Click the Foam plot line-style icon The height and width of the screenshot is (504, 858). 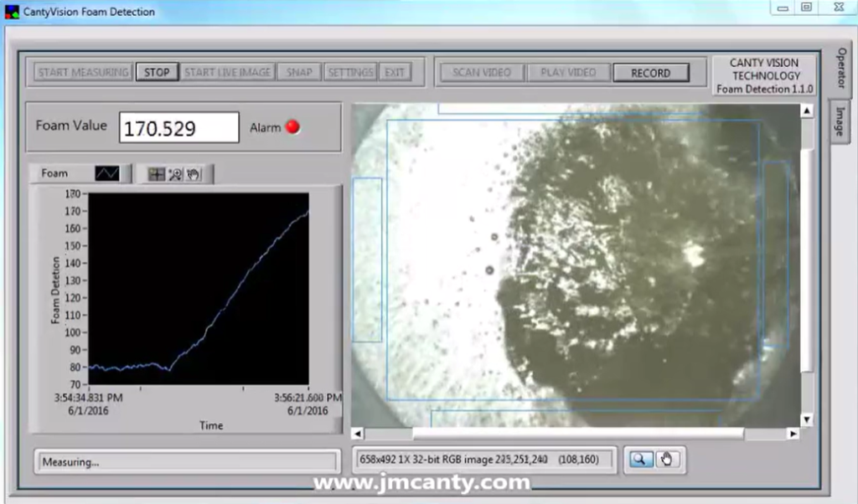pyautogui.click(x=107, y=173)
